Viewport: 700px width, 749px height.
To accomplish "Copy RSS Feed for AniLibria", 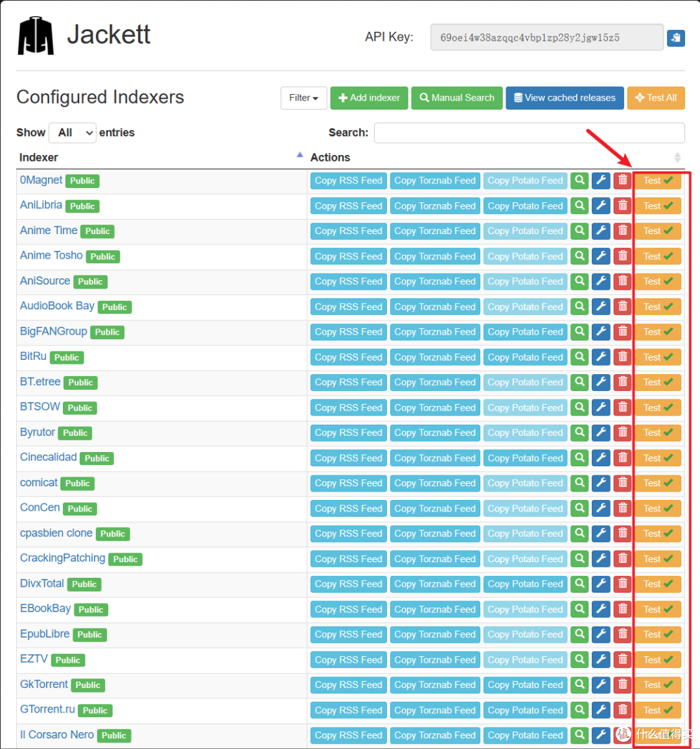I will click(x=349, y=206).
